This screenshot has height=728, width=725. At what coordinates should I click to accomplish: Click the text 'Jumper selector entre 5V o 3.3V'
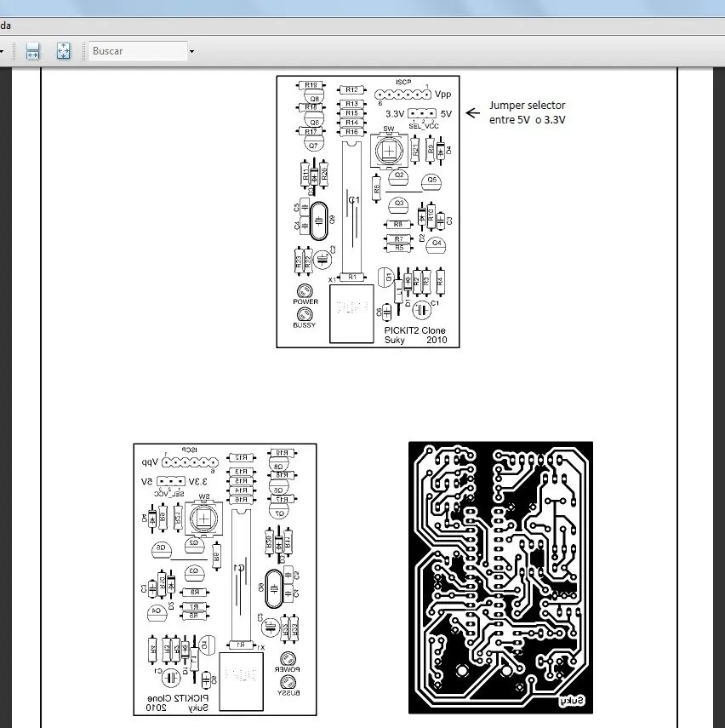click(x=528, y=112)
